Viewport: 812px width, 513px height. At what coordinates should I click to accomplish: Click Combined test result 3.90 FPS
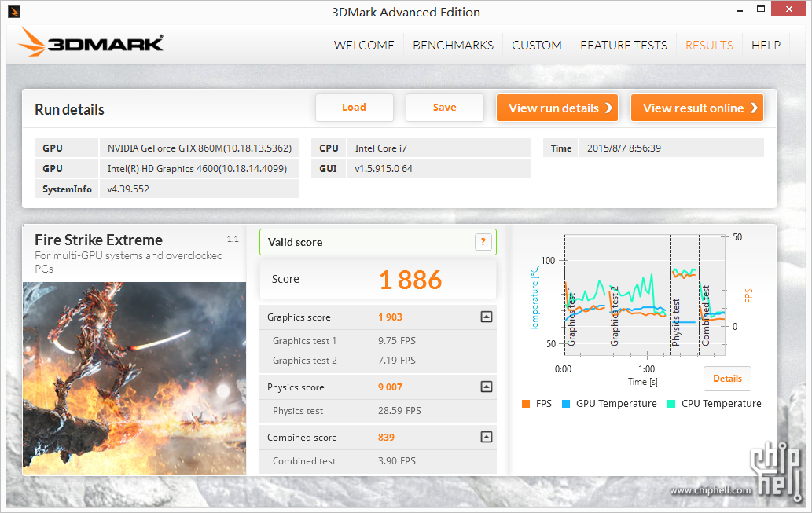click(397, 460)
